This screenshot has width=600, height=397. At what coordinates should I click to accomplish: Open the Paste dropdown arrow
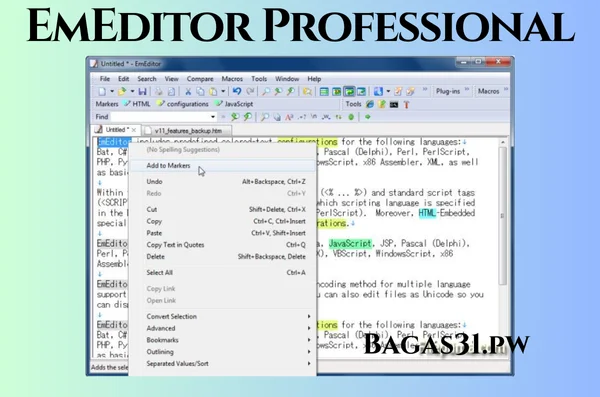223,91
